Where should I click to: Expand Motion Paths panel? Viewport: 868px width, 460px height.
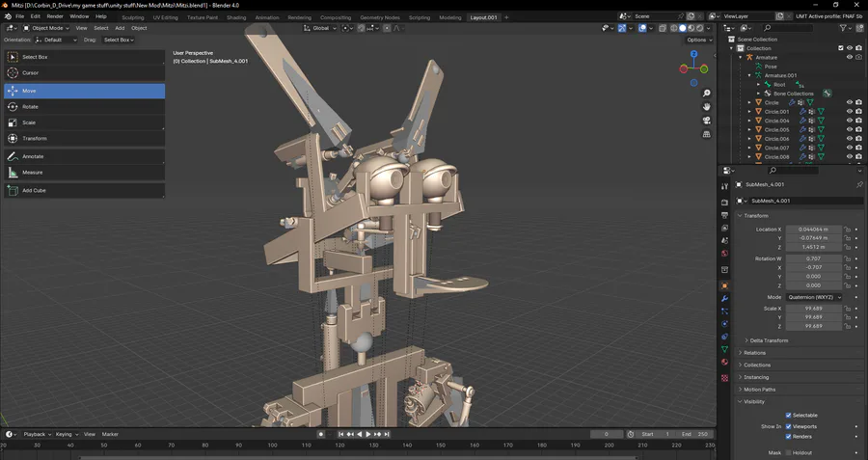(x=760, y=390)
